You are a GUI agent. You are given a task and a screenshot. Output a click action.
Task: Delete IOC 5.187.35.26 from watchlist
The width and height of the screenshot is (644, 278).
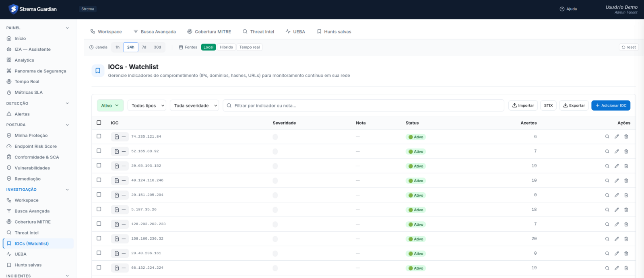[626, 210]
